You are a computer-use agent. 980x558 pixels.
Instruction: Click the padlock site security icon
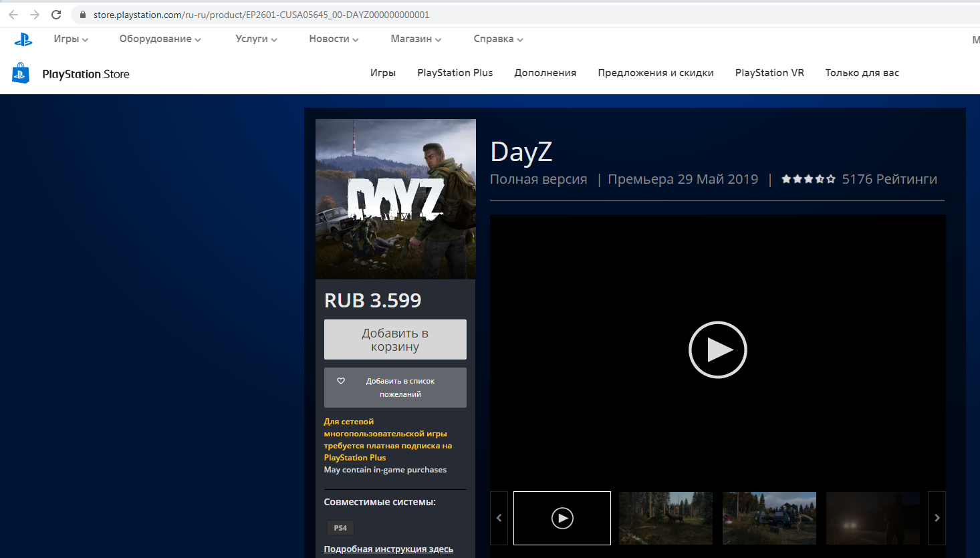pyautogui.click(x=83, y=15)
